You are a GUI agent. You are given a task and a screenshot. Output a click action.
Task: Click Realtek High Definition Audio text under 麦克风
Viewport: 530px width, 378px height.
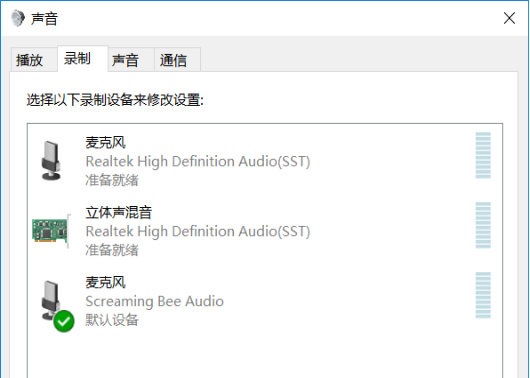198,161
